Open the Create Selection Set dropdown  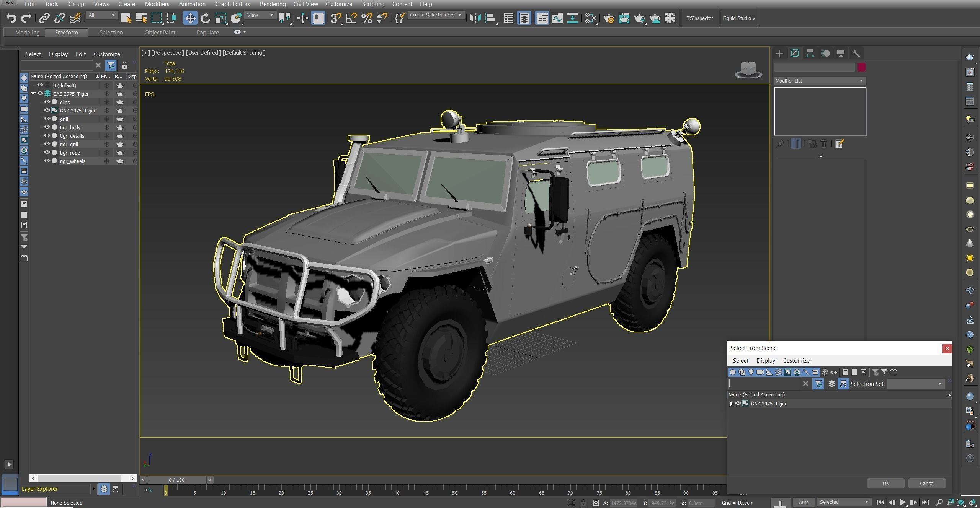tap(436, 15)
